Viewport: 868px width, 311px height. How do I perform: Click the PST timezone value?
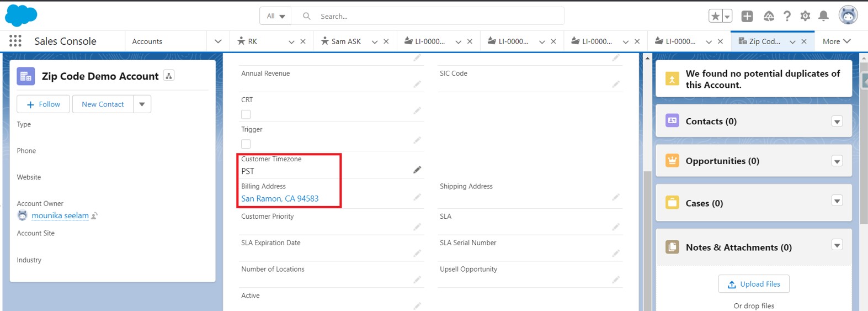pos(248,171)
